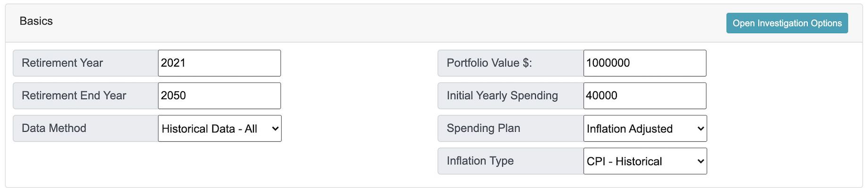Click the Retirement Year label
The width and height of the screenshot is (868, 188).
click(x=62, y=63)
